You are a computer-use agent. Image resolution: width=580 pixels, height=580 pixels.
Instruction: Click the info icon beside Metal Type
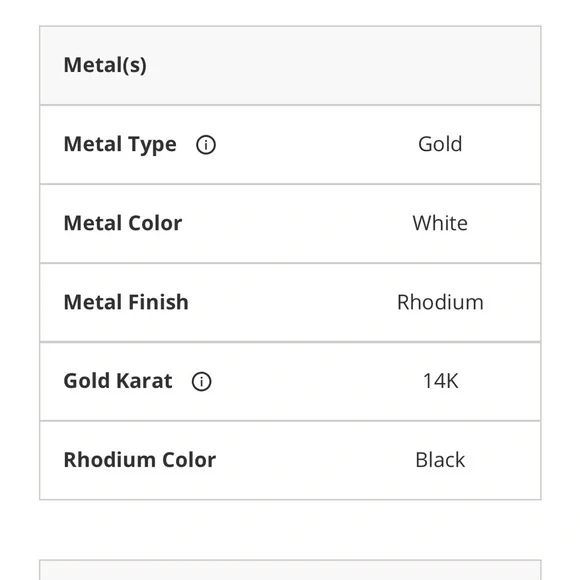click(206, 145)
